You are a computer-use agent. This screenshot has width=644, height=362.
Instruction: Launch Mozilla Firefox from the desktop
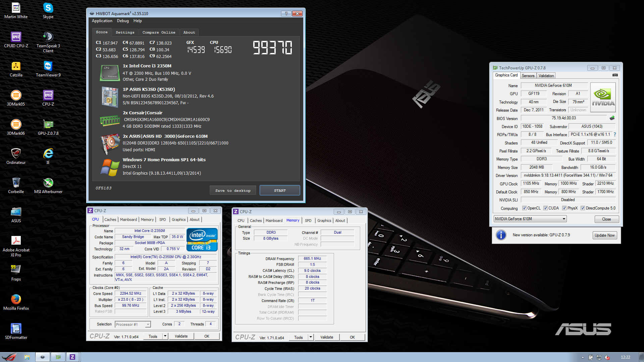(16, 302)
